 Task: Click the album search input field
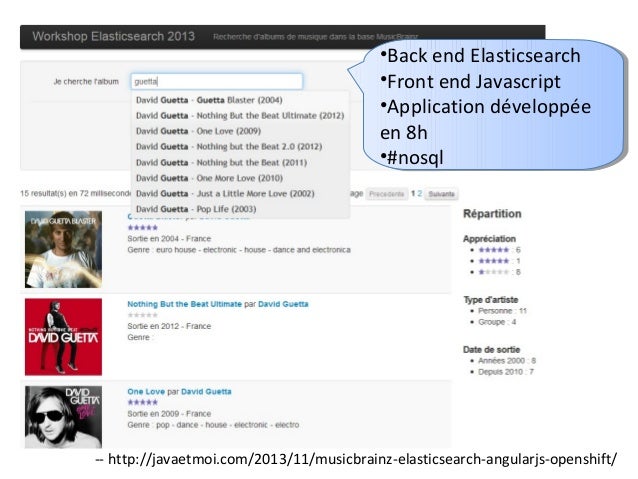tap(217, 81)
